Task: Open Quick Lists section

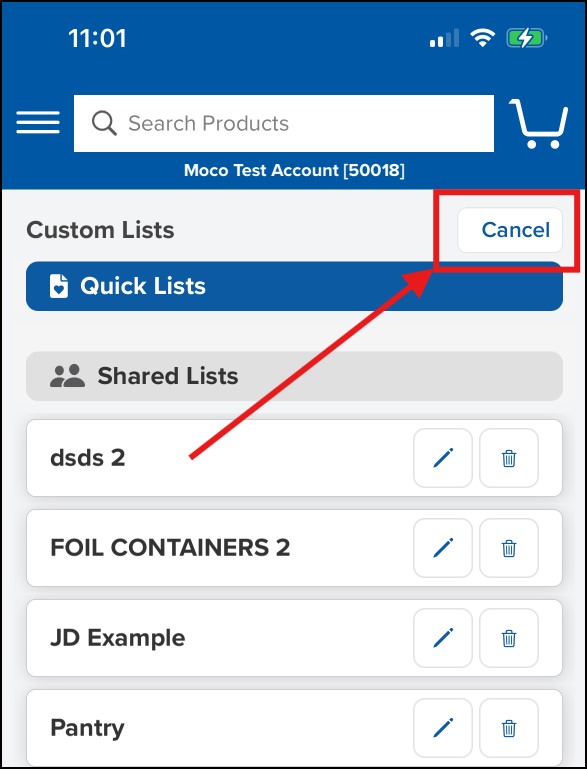Action: [x=294, y=286]
